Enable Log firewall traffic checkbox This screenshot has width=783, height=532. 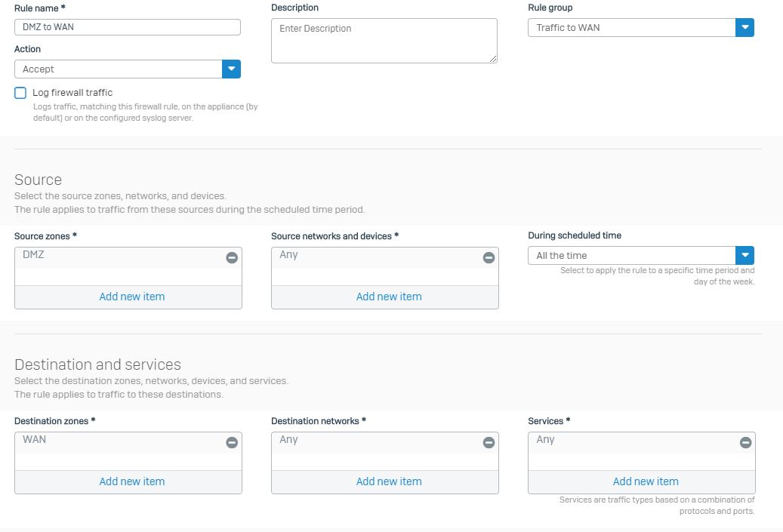pyautogui.click(x=20, y=93)
